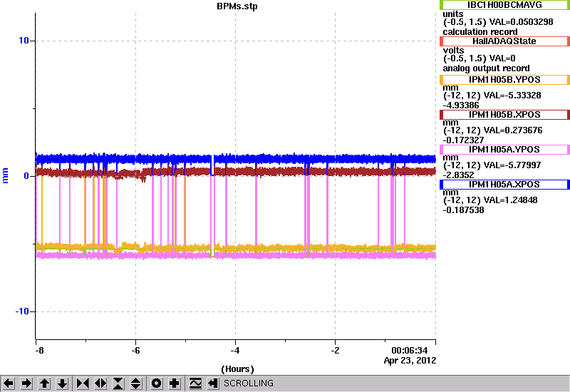Click the VAL=1.24848 readout
Screen dimensions: 570x392
pos(510,200)
